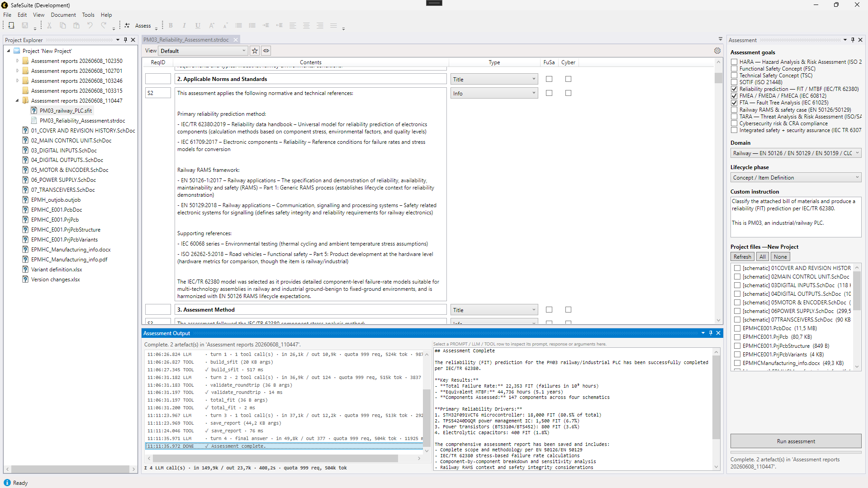This screenshot has height=488, width=868.
Task: Uncheck the FMEA / FMEDA / FMECA goal
Action: pos(734,96)
